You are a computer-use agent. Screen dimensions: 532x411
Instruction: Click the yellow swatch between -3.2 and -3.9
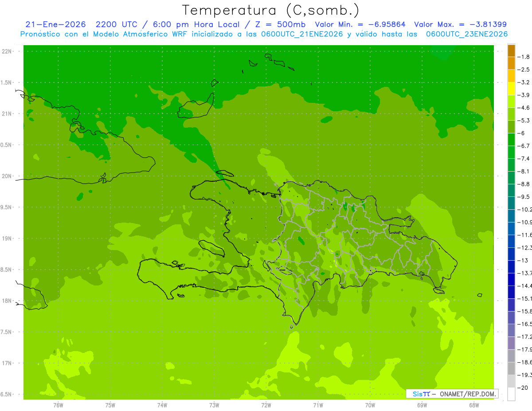[x=511, y=89]
